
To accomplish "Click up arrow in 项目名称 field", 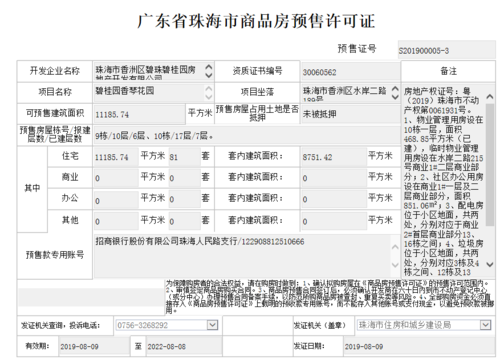I will point(209,89).
